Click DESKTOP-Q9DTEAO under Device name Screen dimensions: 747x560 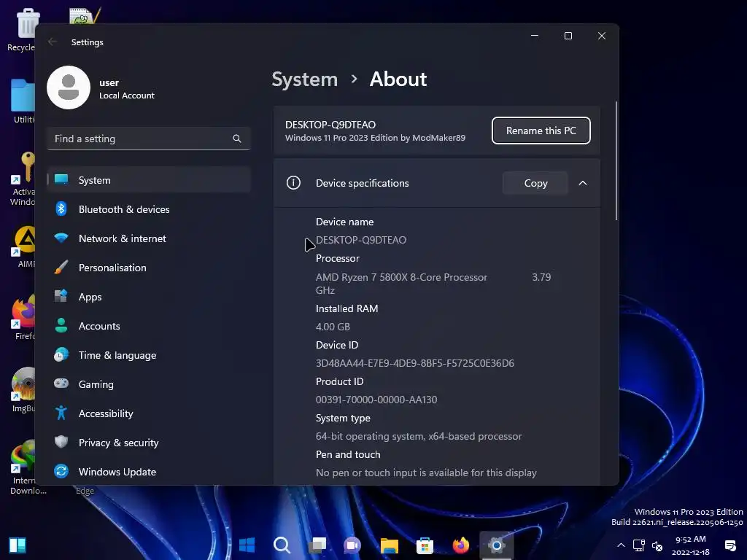pos(361,240)
